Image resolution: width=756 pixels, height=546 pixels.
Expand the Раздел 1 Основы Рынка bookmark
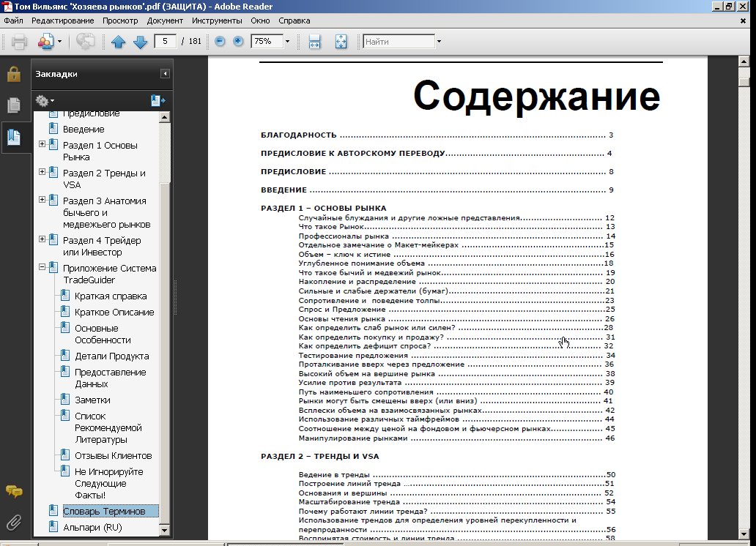click(x=42, y=145)
